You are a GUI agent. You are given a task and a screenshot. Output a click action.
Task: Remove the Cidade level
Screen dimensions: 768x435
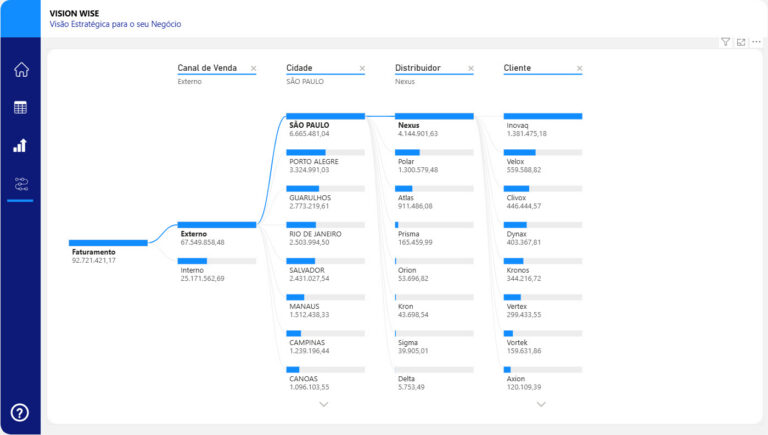[362, 69]
